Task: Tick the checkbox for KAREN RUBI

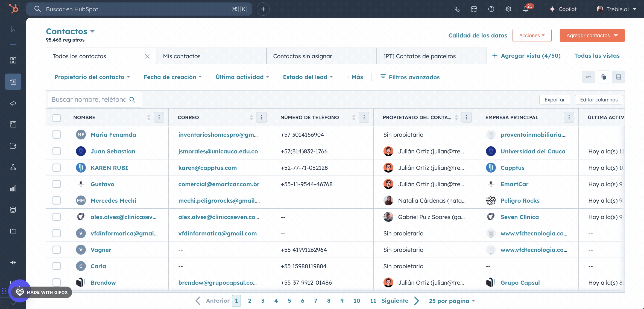Action: pyautogui.click(x=56, y=168)
